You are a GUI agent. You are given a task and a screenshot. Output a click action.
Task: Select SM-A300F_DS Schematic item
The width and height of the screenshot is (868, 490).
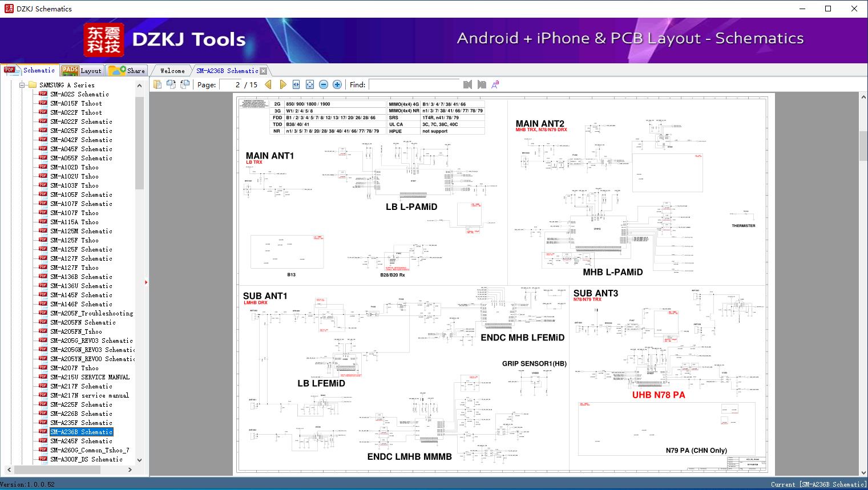pos(86,459)
